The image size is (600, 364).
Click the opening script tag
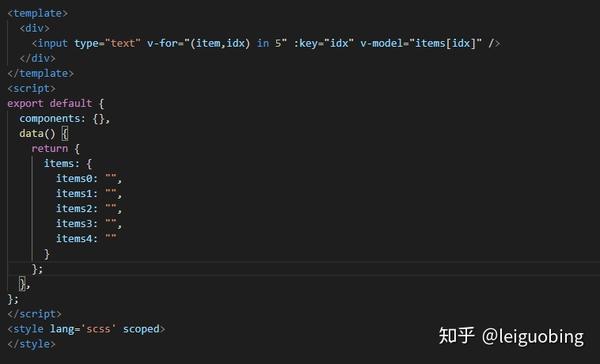point(31,88)
